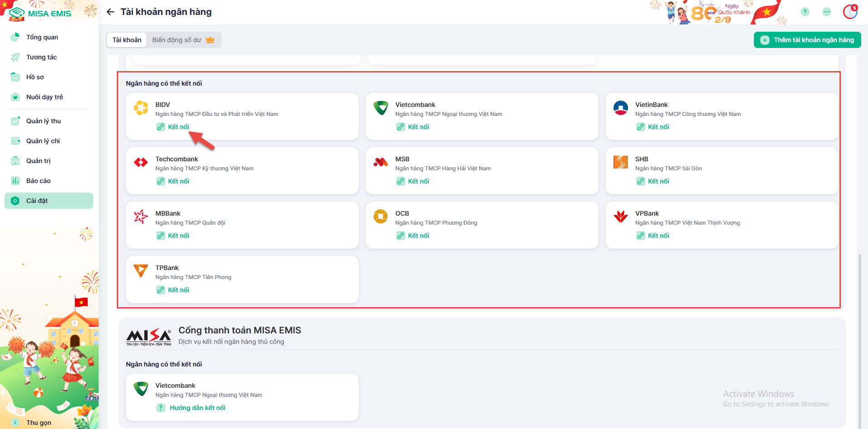The image size is (868, 429).
Task: Click the crown icon on Biến động số dư
Action: pos(210,40)
